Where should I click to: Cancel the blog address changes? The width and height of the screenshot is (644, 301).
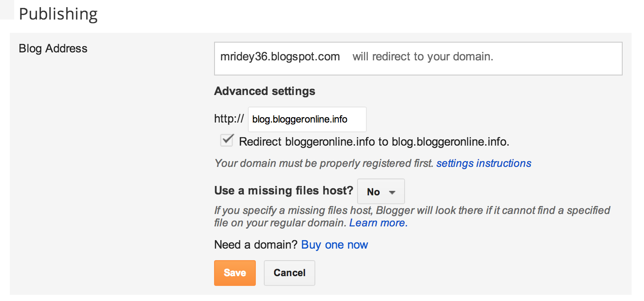289,273
